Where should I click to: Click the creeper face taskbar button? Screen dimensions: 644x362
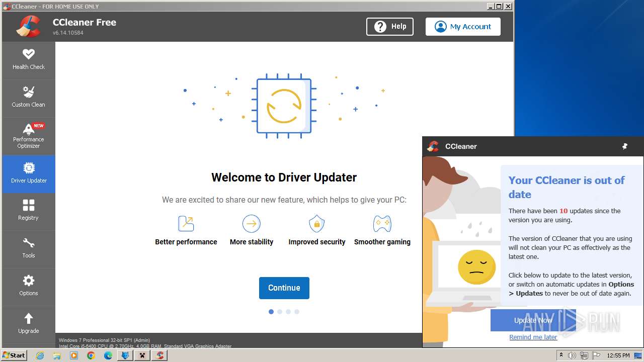click(142, 355)
